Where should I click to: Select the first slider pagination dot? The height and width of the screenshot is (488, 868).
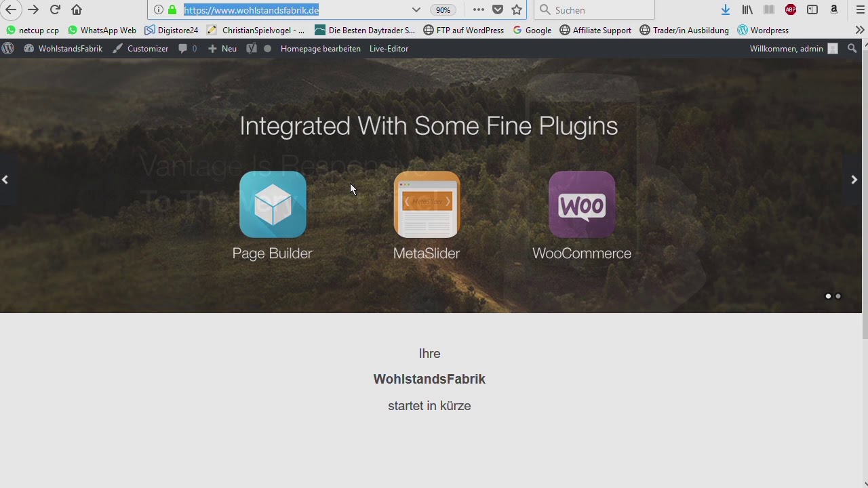click(828, 296)
